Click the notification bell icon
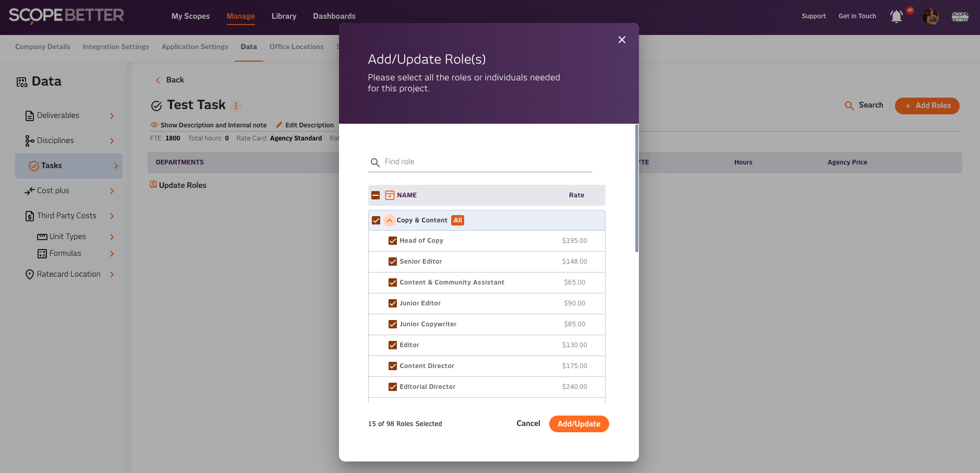The image size is (980, 473). click(x=896, y=17)
